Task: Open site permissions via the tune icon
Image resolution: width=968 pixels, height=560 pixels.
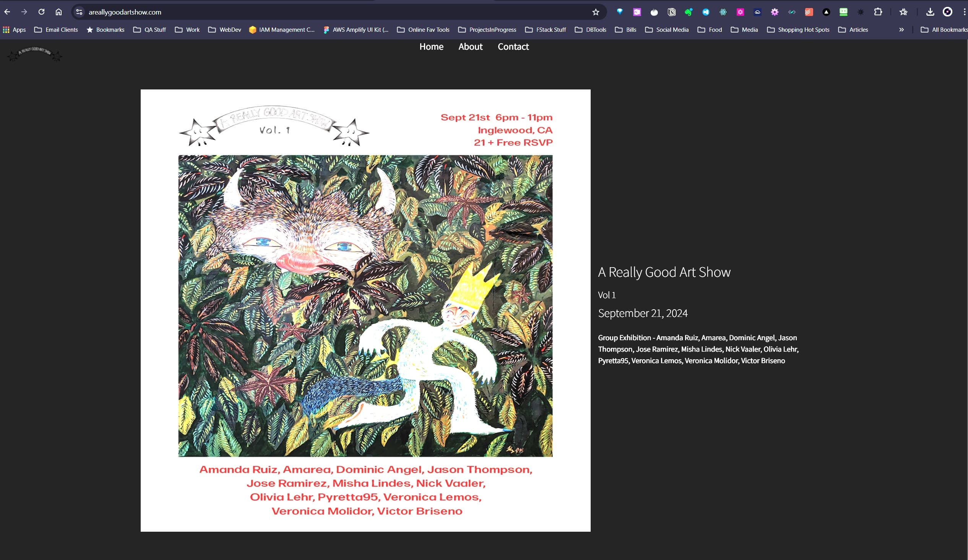Action: tap(79, 12)
